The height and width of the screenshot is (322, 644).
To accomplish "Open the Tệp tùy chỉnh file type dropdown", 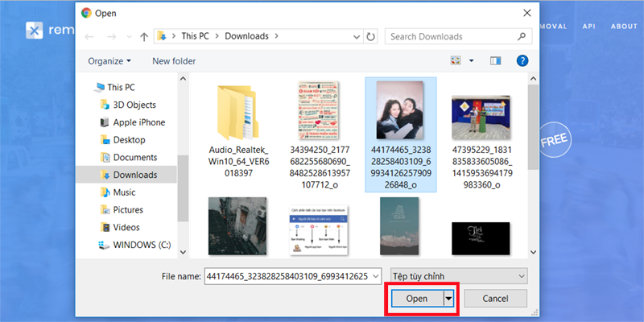I will click(x=459, y=276).
